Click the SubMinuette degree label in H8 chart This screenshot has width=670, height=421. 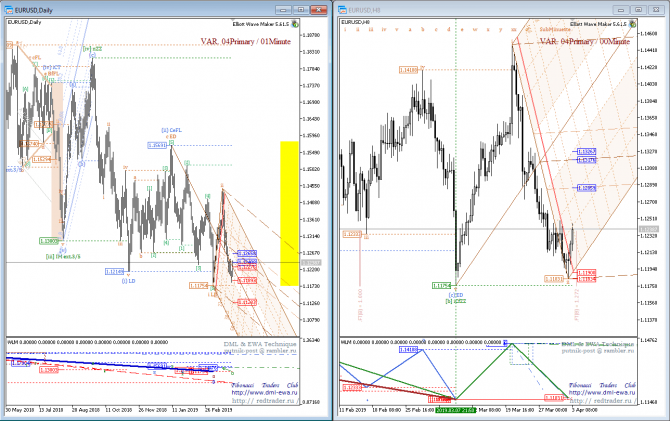(555, 29)
